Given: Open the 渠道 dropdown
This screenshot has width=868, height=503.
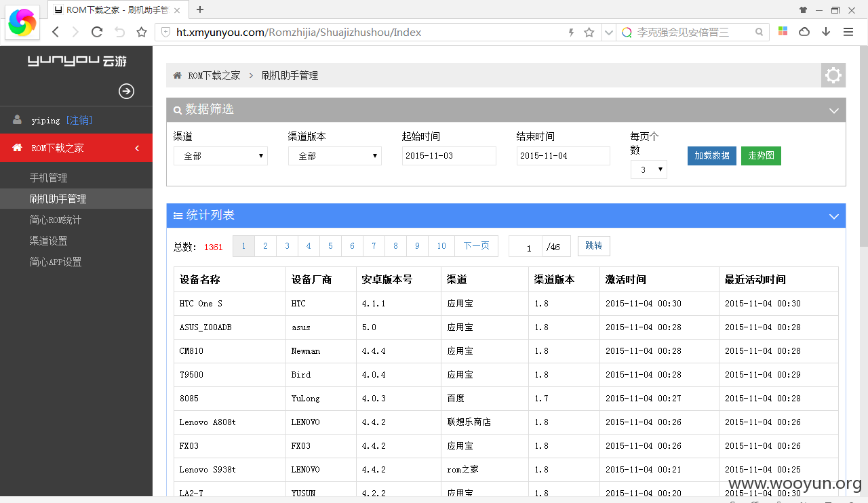Looking at the screenshot, I should click(x=220, y=156).
